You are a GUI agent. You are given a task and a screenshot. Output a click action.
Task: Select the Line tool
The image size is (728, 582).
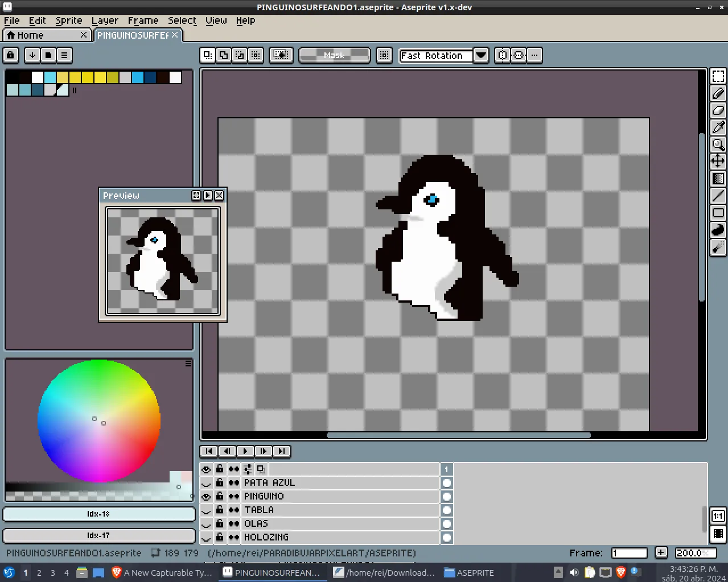718,196
